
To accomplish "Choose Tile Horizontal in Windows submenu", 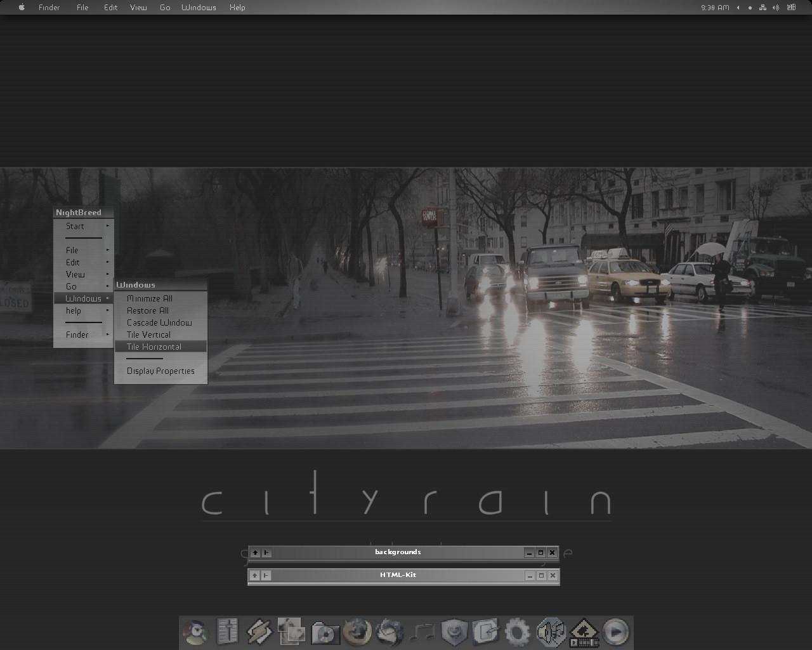I will point(160,347).
